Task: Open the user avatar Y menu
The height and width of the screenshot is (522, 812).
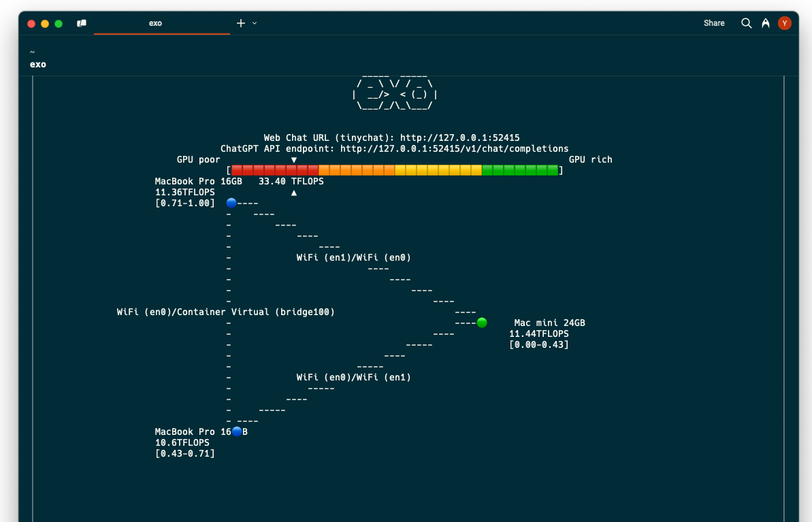Action: [784, 23]
